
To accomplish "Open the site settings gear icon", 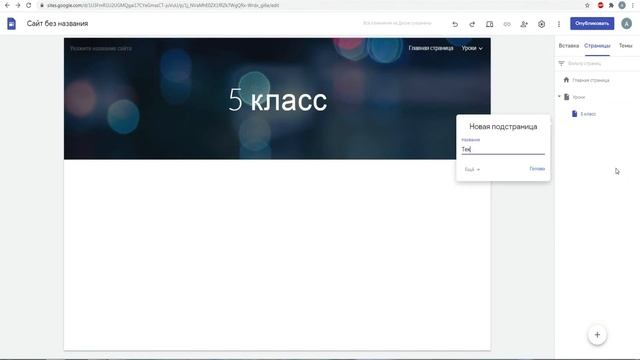I will [x=541, y=24].
